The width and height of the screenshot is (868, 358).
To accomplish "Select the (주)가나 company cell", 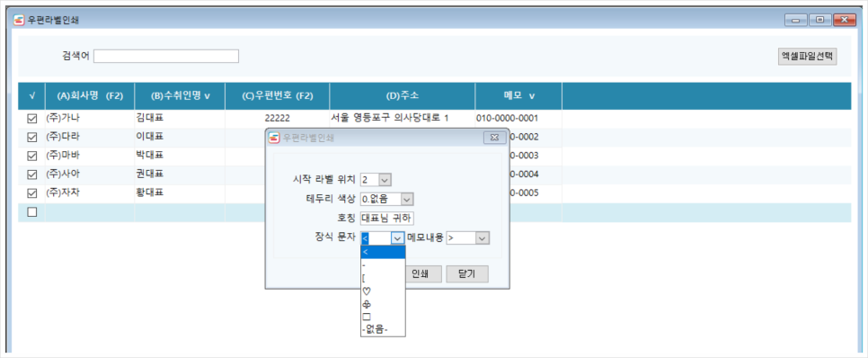I will 90,119.
